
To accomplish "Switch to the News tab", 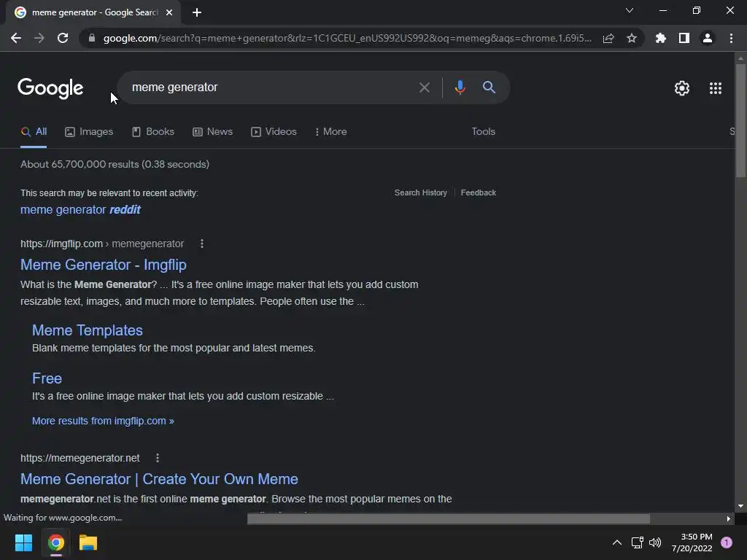I will coord(212,132).
